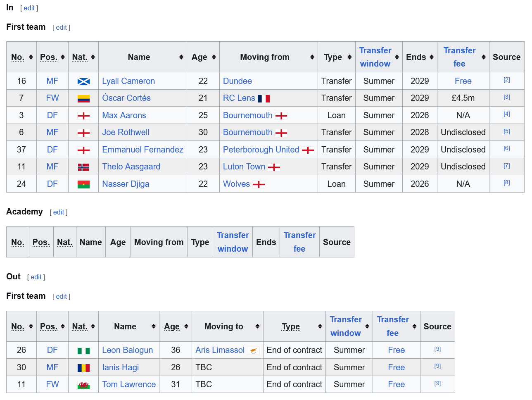Open Emmanuel Fernandez player page
This screenshot has height=400, width=532.
pyautogui.click(x=142, y=150)
